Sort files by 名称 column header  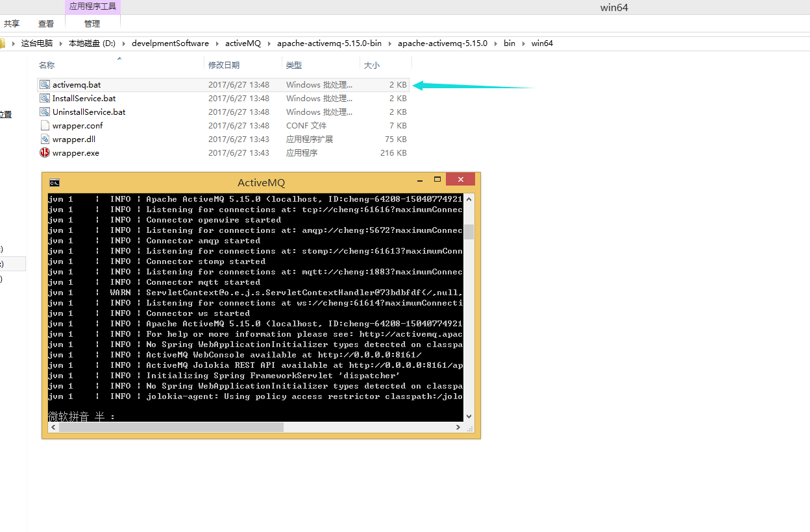click(x=47, y=65)
